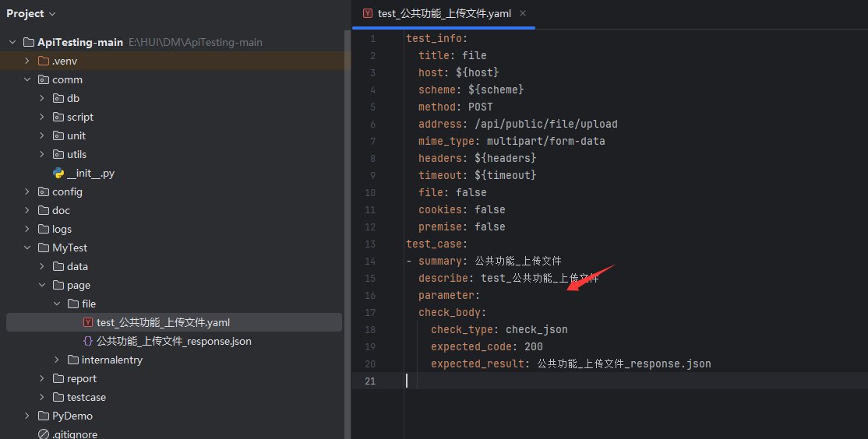
Task: Switch to test_公共功能_上传文件.yaml editor tab
Action: coord(444,13)
